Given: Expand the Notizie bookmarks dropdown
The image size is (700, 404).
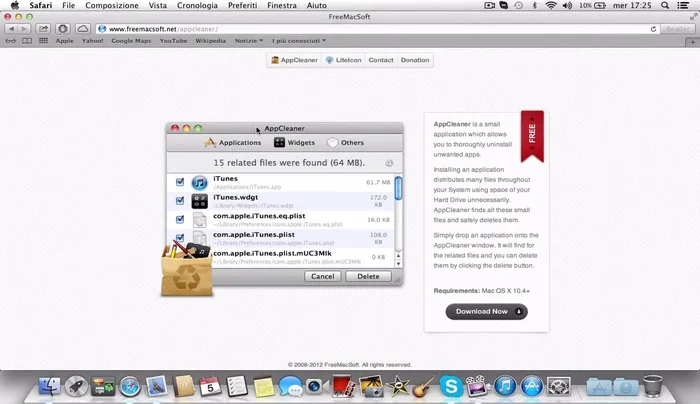Looking at the screenshot, I should (x=249, y=41).
